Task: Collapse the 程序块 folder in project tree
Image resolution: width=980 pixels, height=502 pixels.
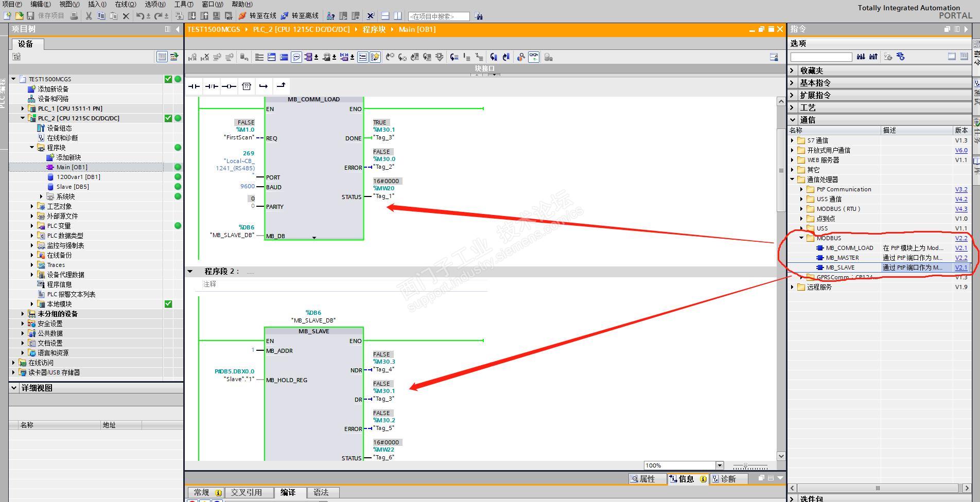Action: (x=32, y=148)
